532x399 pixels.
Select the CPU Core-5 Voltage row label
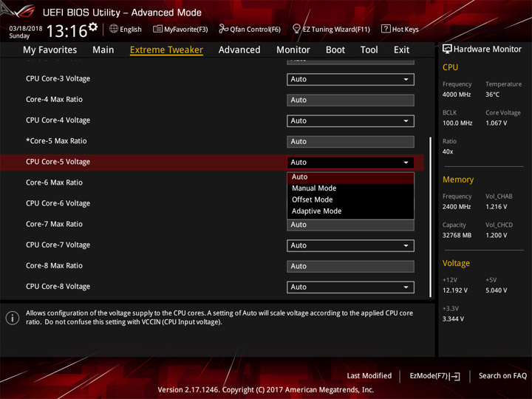[x=58, y=162]
